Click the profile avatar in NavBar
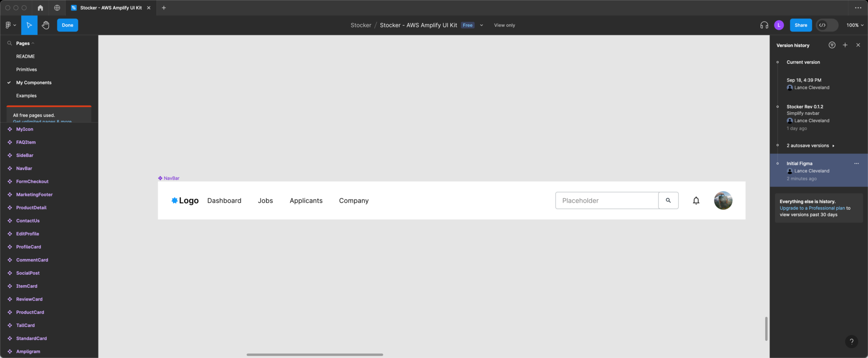The image size is (868, 358). (723, 200)
